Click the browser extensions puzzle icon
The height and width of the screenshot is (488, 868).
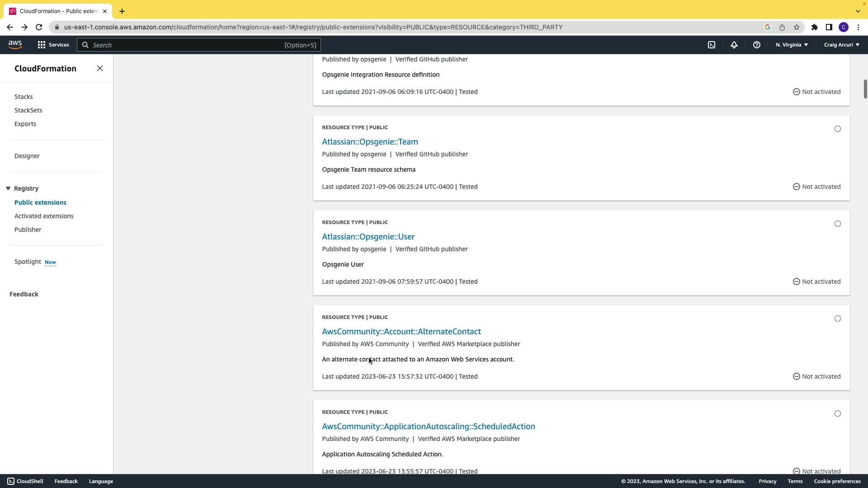[815, 27]
